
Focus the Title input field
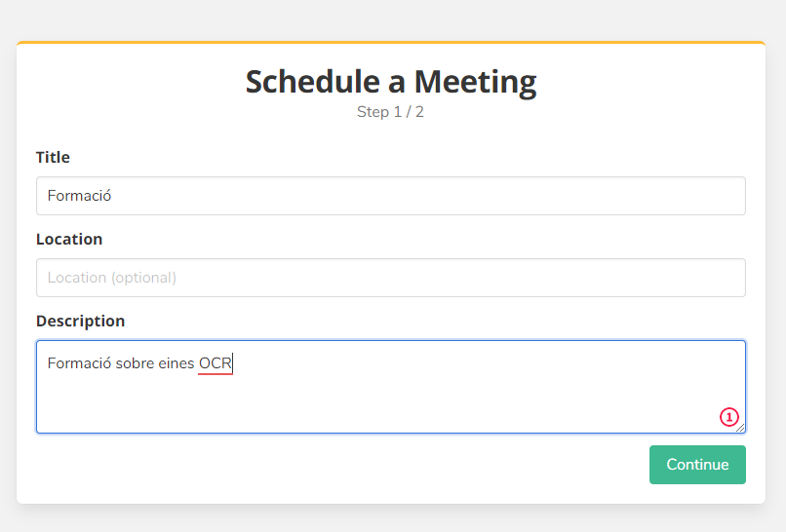pos(390,196)
